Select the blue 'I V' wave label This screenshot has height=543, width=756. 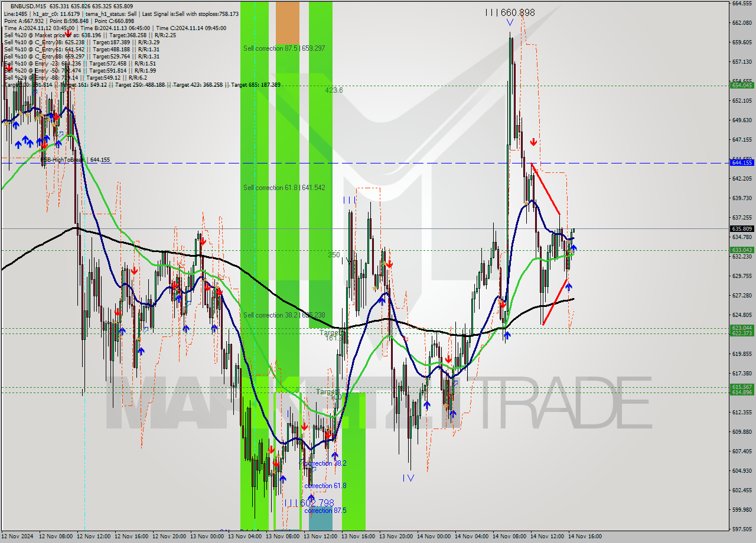tap(408, 477)
